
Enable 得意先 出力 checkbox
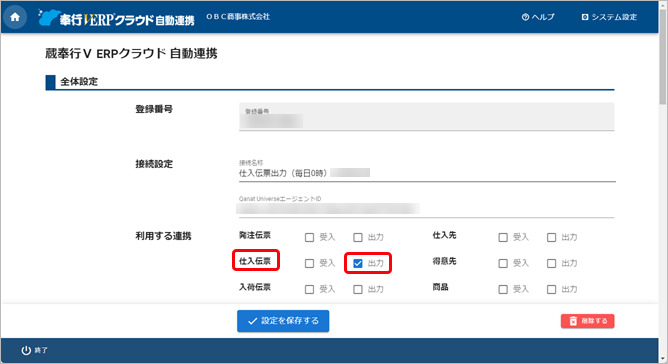coord(551,263)
